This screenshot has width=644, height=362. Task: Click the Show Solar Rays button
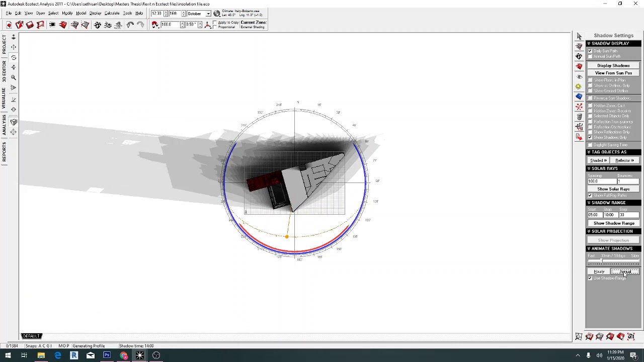[x=613, y=189]
